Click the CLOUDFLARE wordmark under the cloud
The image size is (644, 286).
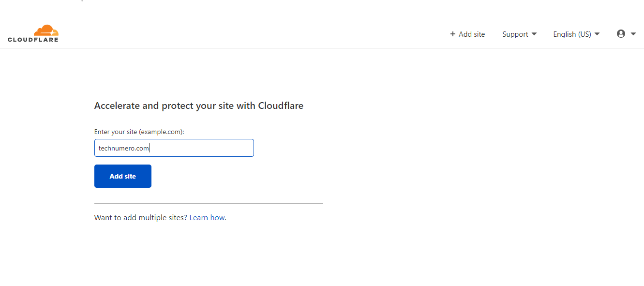click(x=33, y=40)
